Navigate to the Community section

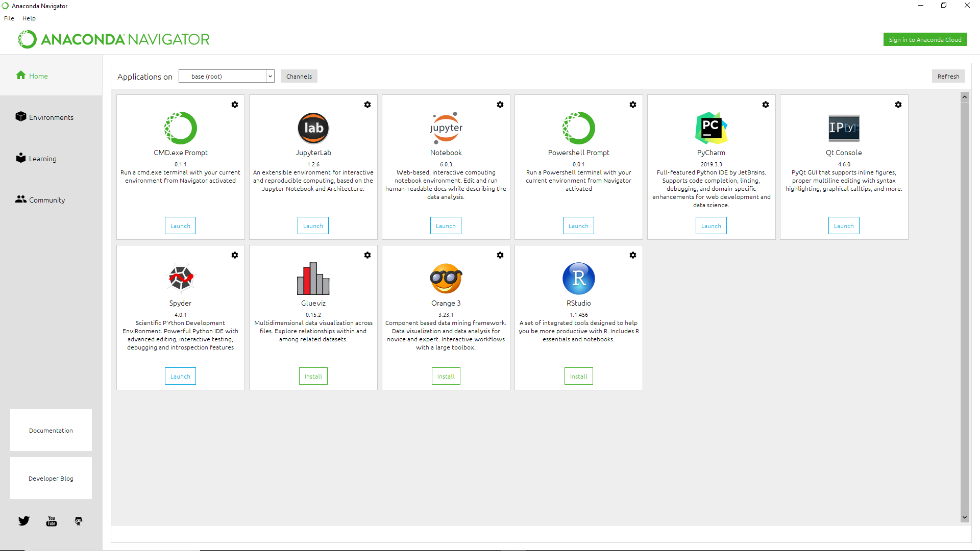[47, 200]
